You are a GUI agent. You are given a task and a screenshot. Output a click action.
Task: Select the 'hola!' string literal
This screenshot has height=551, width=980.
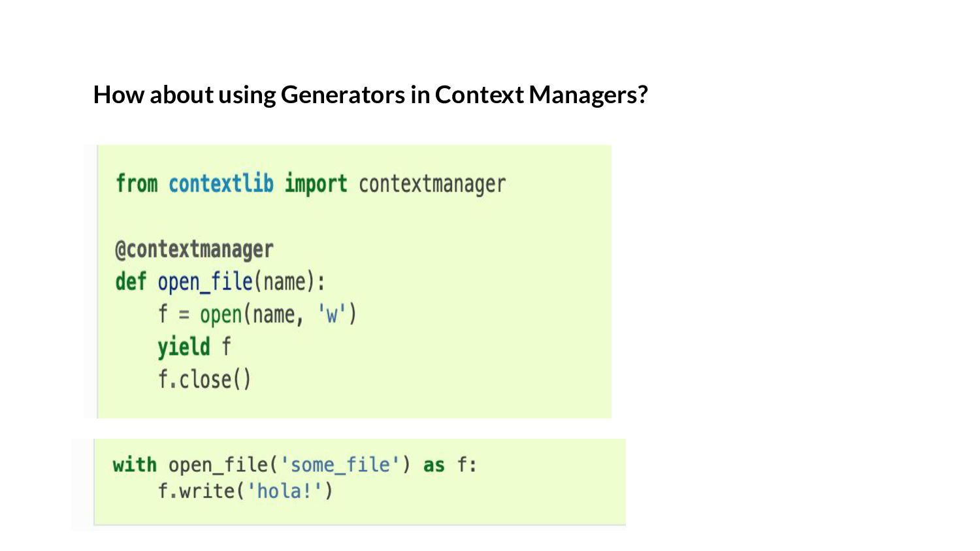[284, 491]
